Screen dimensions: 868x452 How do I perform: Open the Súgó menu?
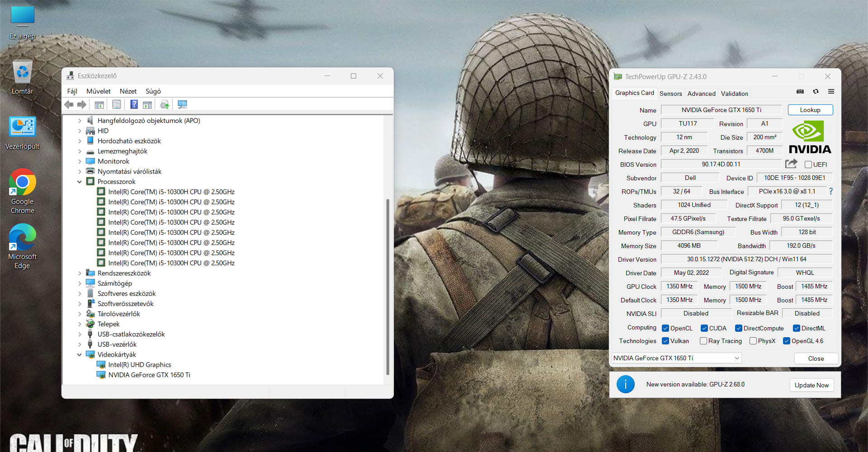click(153, 91)
